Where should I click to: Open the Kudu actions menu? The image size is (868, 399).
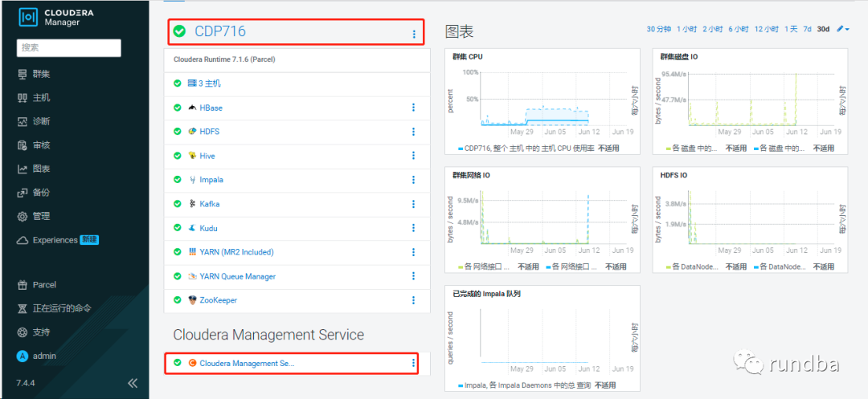[x=414, y=228]
